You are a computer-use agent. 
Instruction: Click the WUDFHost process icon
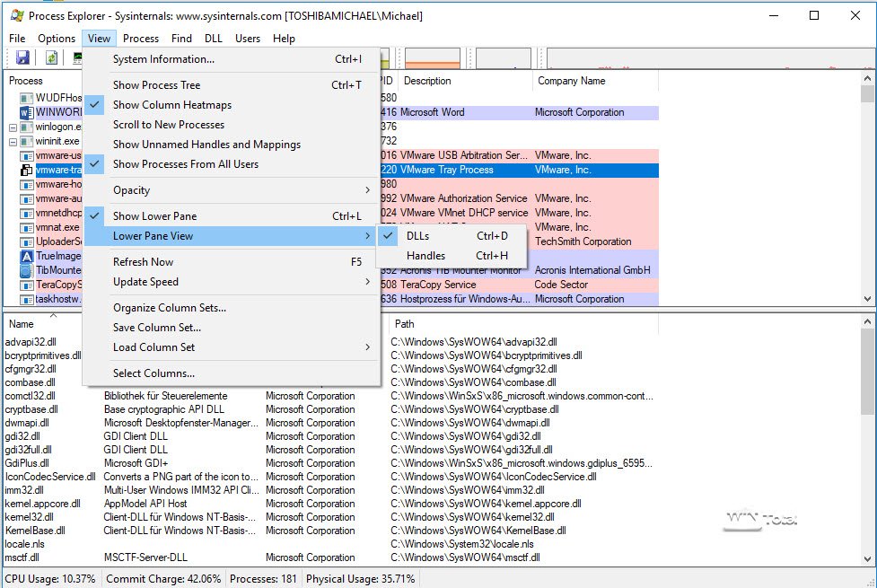click(26, 98)
